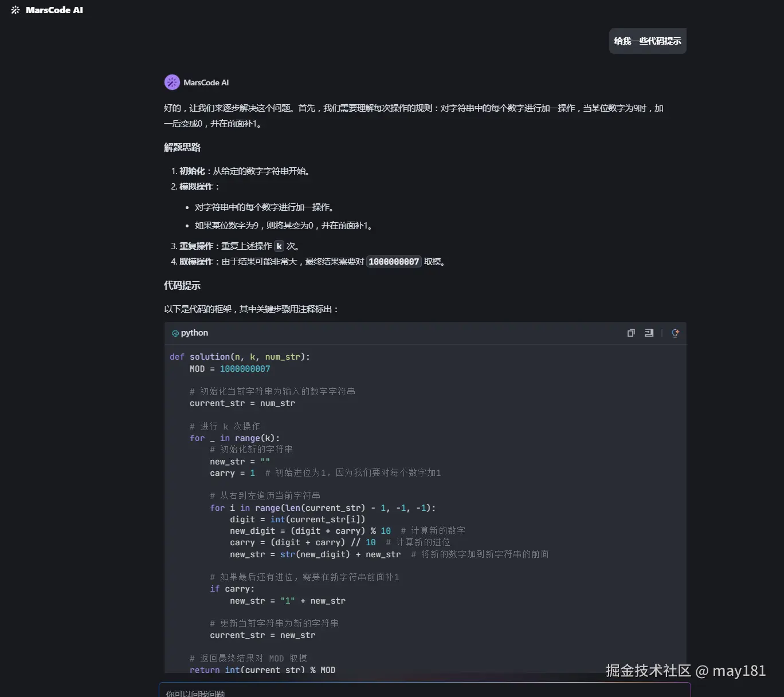Click the '解题思路' heading
The image size is (784, 697).
182,147
